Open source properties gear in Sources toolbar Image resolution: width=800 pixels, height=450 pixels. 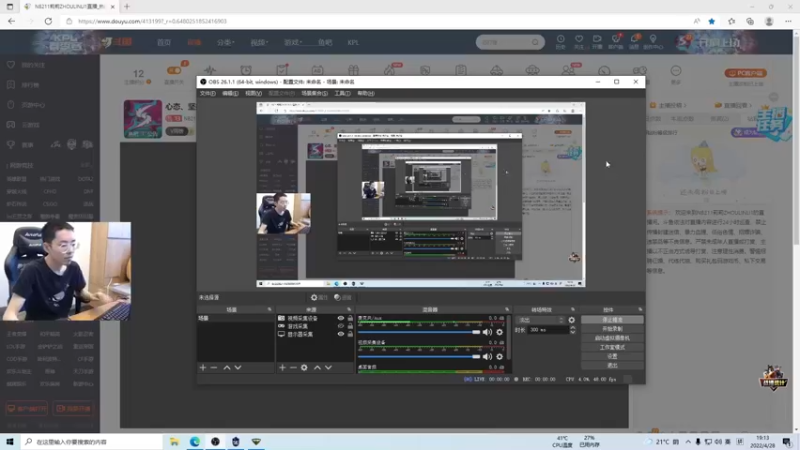304,367
